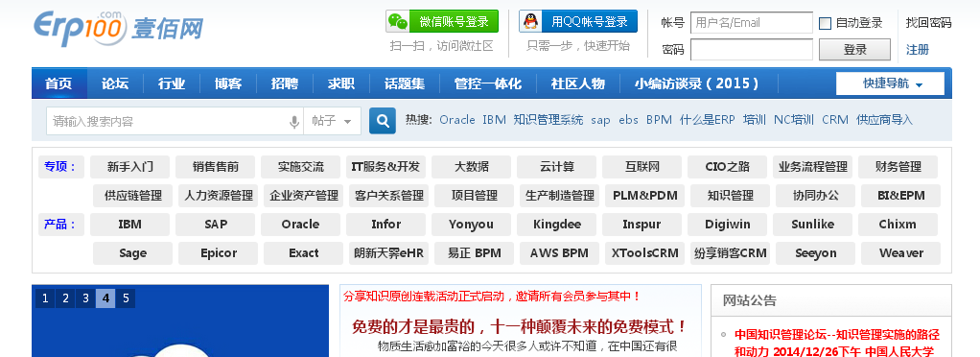Screen dimensions: 980x357
Task: Open the 免费的才是最贵的 article headline
Action: (x=520, y=326)
